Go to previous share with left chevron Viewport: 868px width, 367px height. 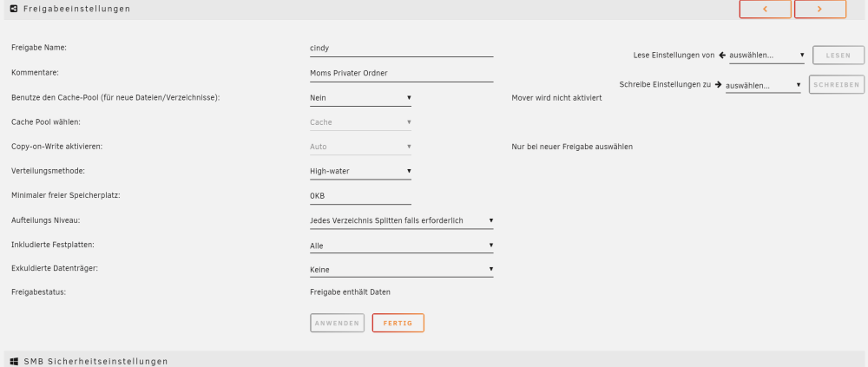[765, 9]
